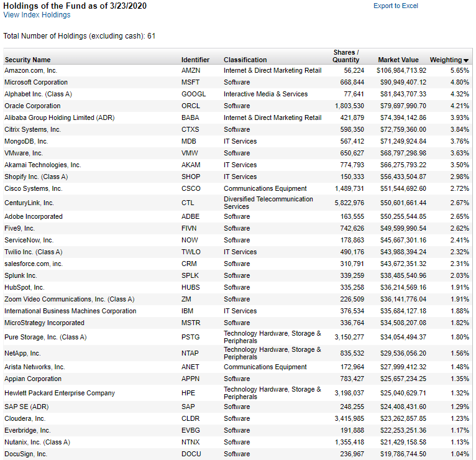Click the Holdings of the Fund heading
The width and height of the screenshot is (476, 460).
(x=75, y=6)
